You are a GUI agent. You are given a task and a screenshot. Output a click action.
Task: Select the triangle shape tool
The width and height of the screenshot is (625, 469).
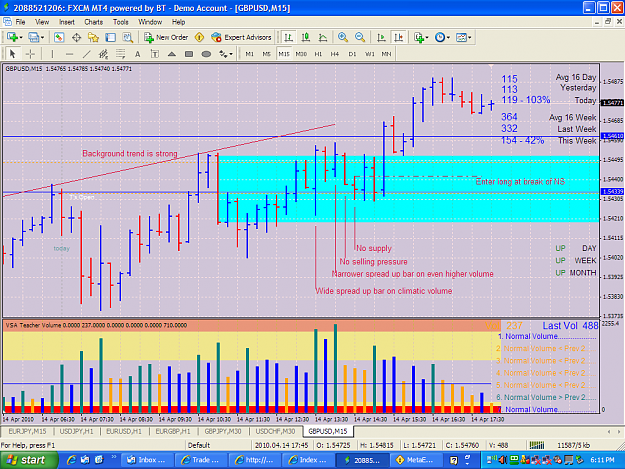[172, 54]
